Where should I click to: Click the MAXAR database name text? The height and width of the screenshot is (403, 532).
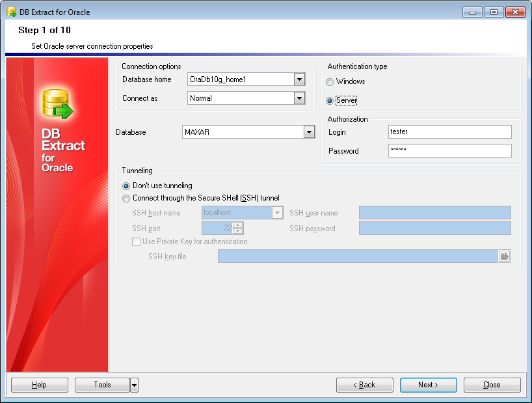click(x=197, y=132)
